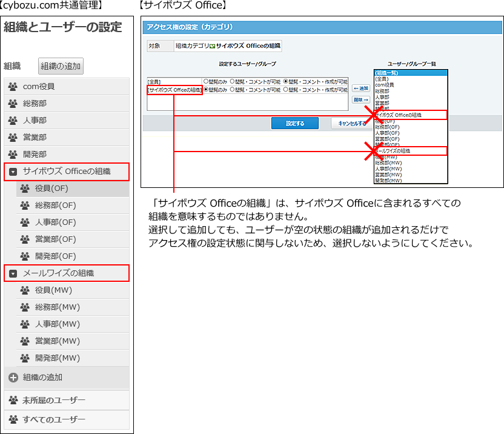Click the group icon beside 開発部(OF) in the tree

click(25, 256)
